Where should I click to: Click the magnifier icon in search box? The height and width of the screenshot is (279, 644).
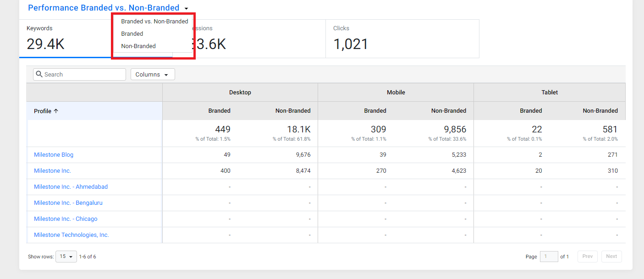pyautogui.click(x=39, y=74)
